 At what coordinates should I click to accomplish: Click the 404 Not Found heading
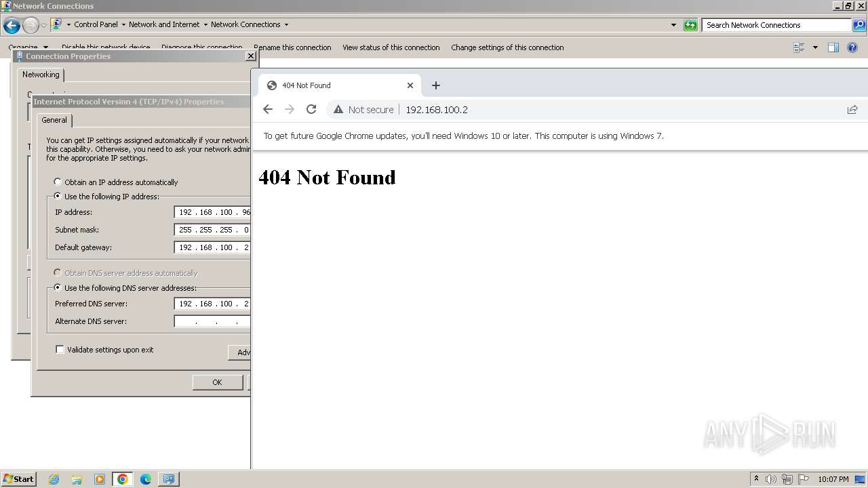tap(327, 178)
